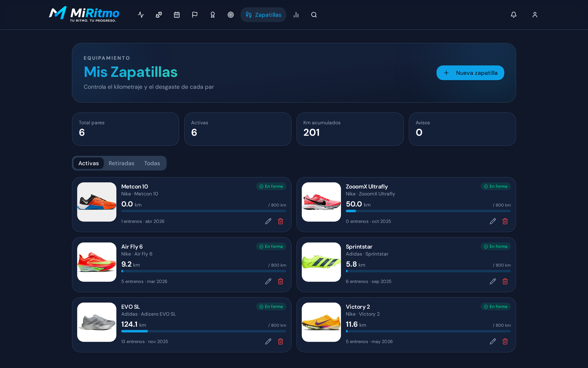Edit the EVO SL shoe
Image resolution: width=588 pixels, height=368 pixels.
[x=268, y=341]
